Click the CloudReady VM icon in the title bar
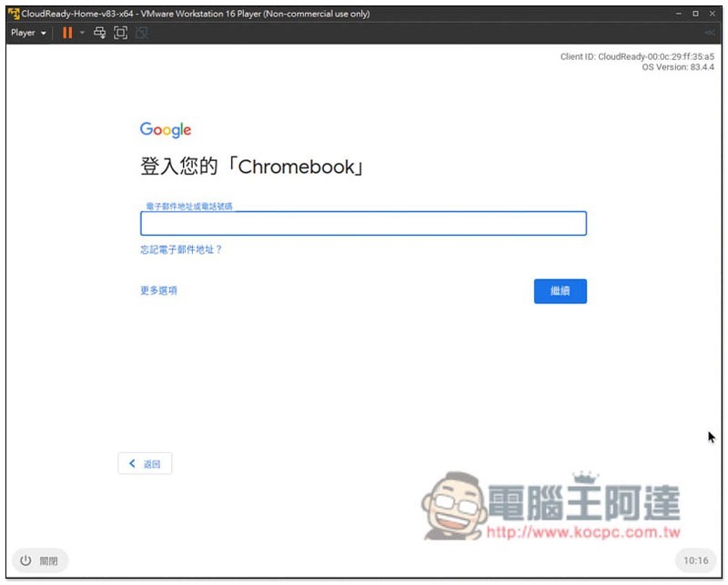This screenshot has height=585, width=728. [x=14, y=14]
